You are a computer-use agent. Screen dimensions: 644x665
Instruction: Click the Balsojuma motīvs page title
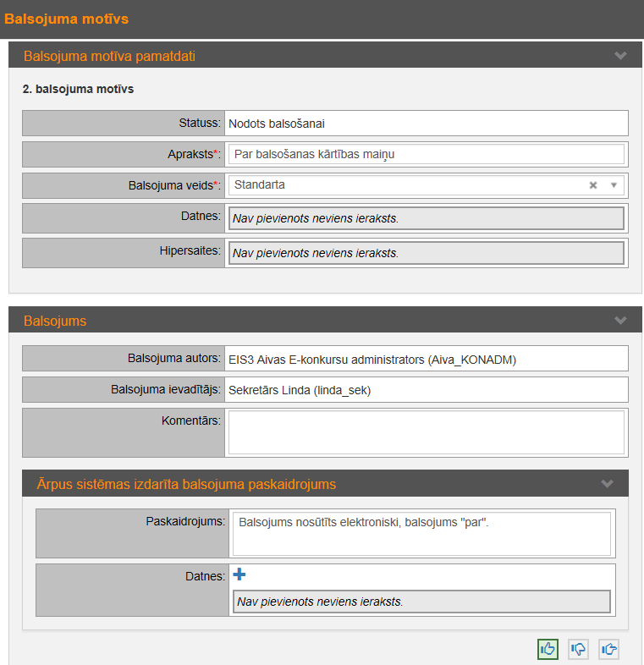coord(67,19)
